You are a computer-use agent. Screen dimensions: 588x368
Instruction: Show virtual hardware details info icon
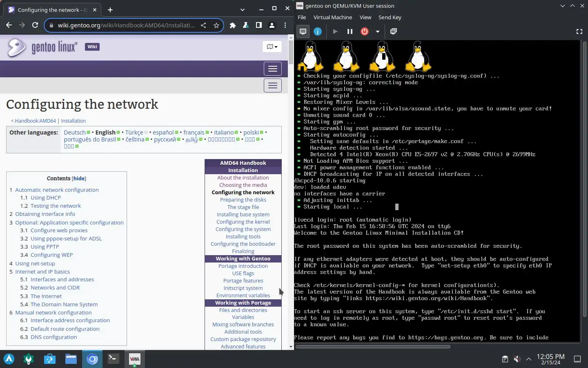(x=318, y=31)
